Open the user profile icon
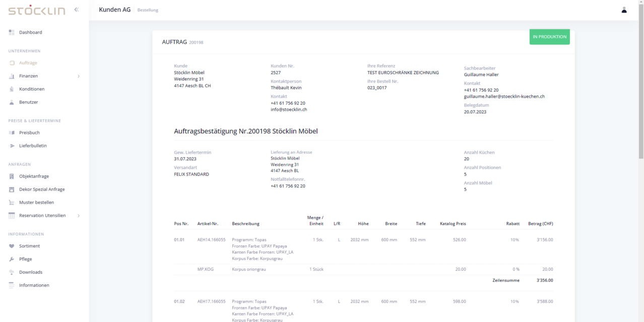Screen dimensions: 644x322 click(x=624, y=10)
